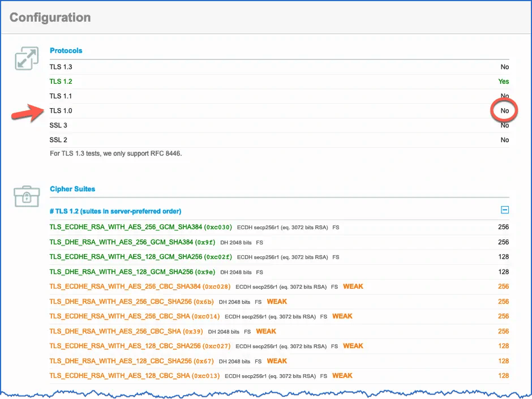Select TLS_DHE_RSA_WITH_AES_128_GCM_SHA256 cipher suite
The image size is (532, 399).
click(x=132, y=272)
